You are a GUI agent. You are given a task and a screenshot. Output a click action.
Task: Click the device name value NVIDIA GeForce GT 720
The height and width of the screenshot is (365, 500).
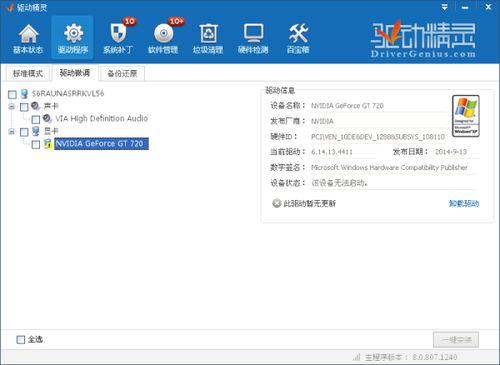347,106
